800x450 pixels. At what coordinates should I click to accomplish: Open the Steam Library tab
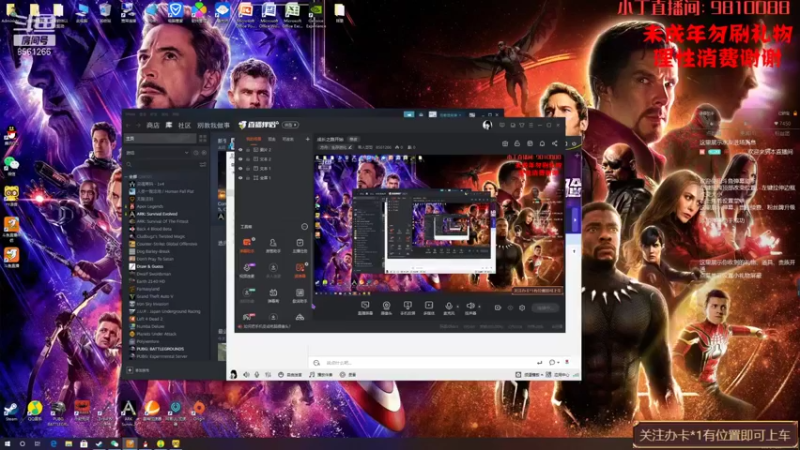pyautogui.click(x=169, y=125)
